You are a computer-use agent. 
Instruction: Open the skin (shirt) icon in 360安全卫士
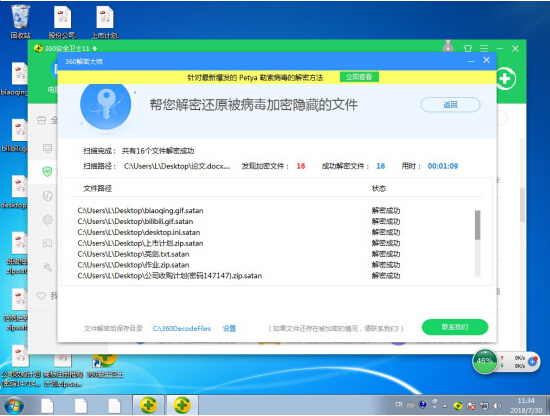(468, 48)
